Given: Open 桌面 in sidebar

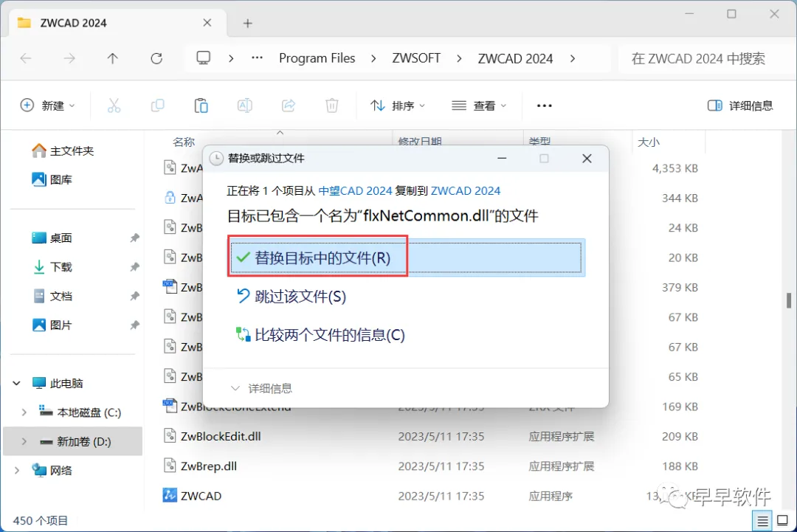Looking at the screenshot, I should (52, 238).
